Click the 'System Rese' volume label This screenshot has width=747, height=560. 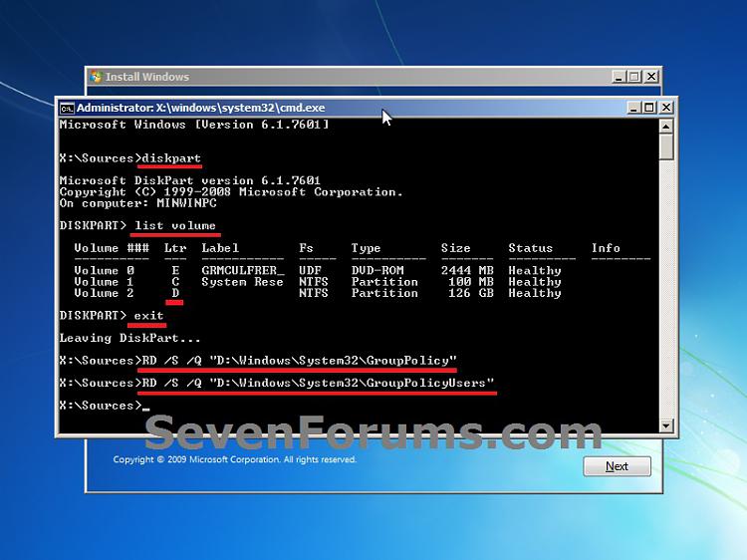coord(242,282)
